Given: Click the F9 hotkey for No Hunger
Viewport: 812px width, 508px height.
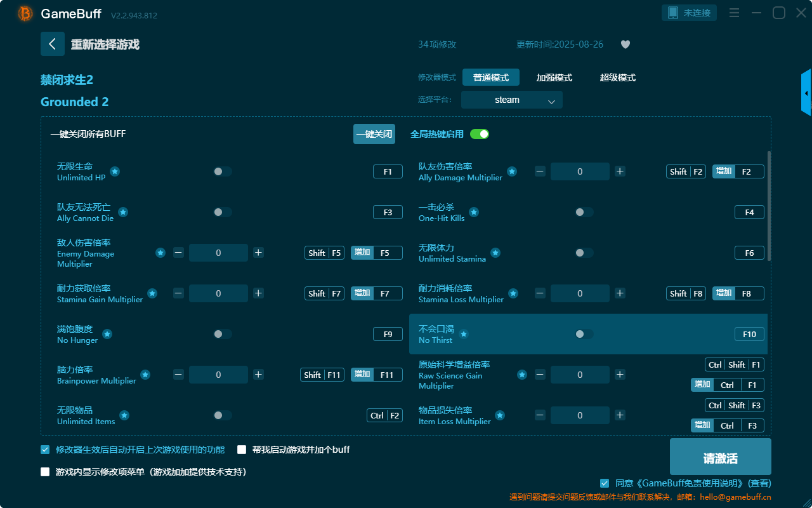Looking at the screenshot, I should point(388,334).
